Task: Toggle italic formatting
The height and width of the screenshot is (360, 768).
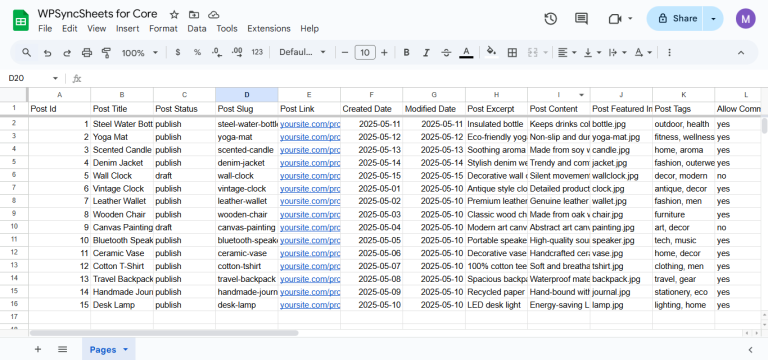Action: [x=426, y=52]
